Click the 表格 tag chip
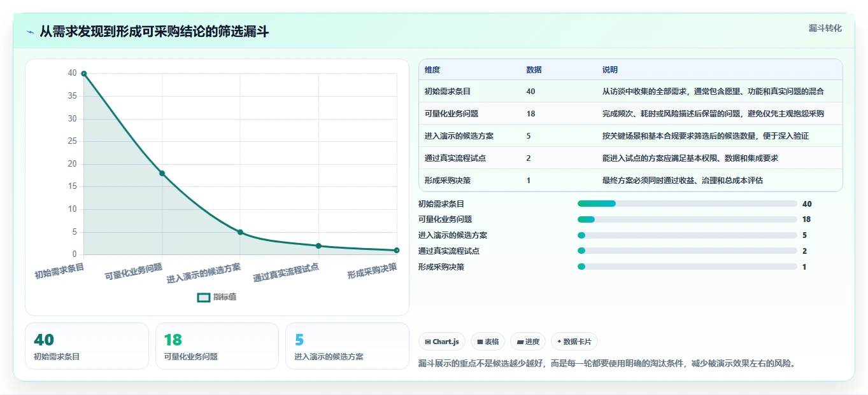Viewport: 868px width, 395px height. (488, 342)
